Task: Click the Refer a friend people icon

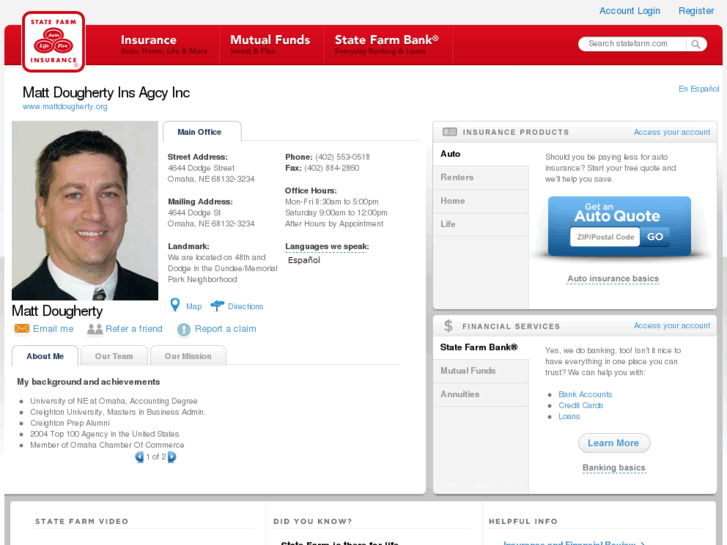Action: (x=95, y=329)
